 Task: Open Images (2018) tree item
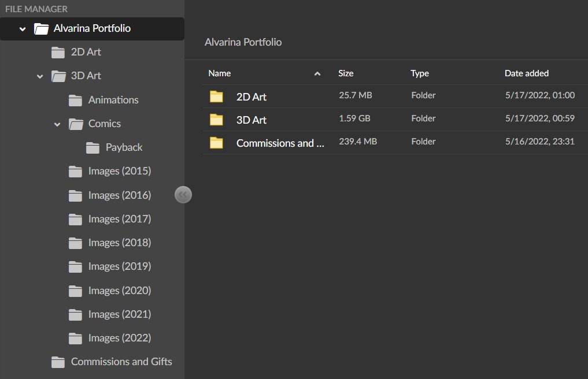[x=120, y=243]
